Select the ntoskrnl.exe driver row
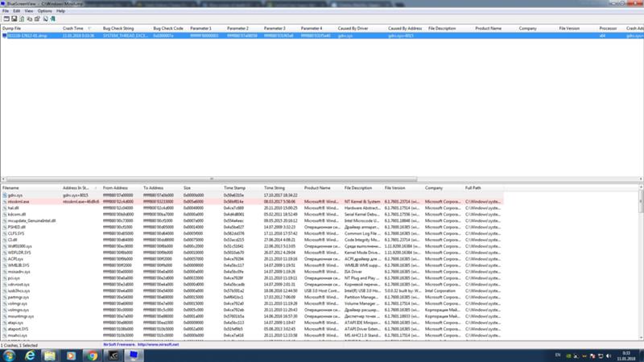Screen dimensions: 644x362 click(252, 202)
